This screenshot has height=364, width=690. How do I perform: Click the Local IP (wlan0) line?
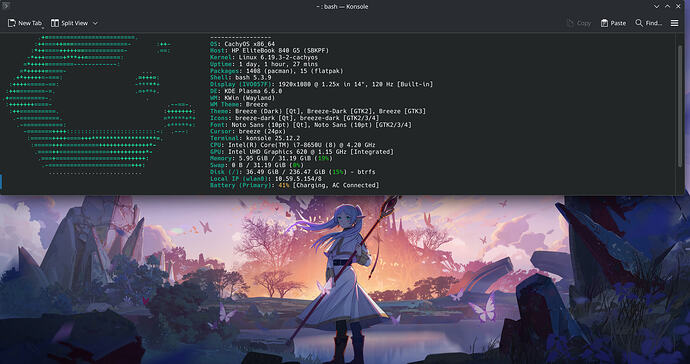pos(266,179)
